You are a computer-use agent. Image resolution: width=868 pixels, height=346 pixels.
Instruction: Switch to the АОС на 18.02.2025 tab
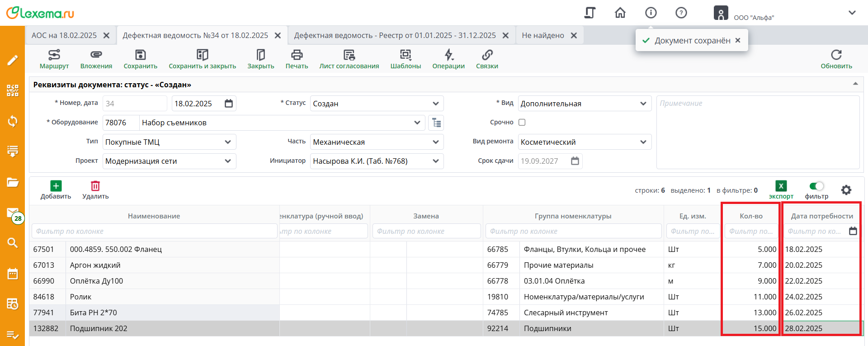point(64,35)
